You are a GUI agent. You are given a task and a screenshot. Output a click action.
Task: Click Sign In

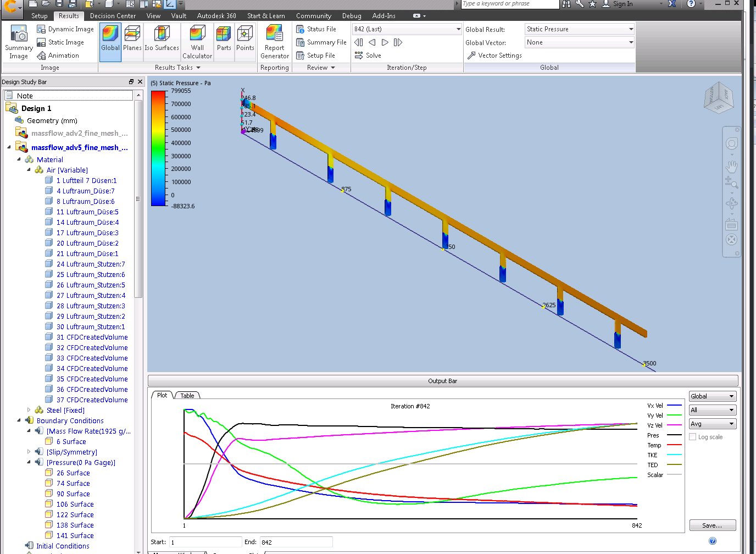(x=622, y=4)
